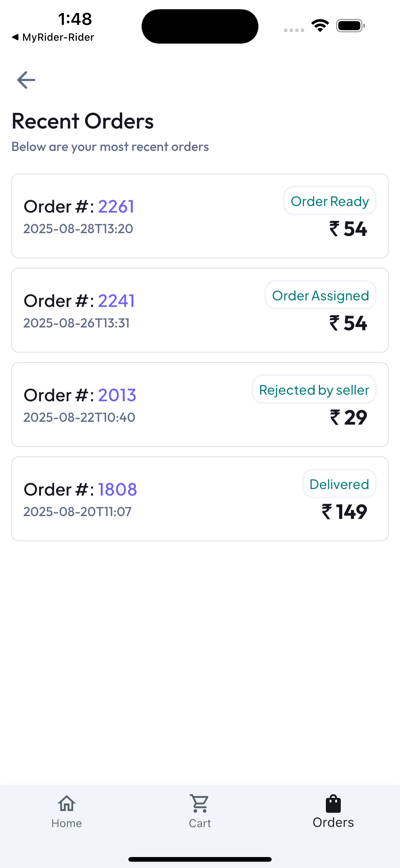Tap the Delivered status badge
400x868 pixels.
coord(339,484)
